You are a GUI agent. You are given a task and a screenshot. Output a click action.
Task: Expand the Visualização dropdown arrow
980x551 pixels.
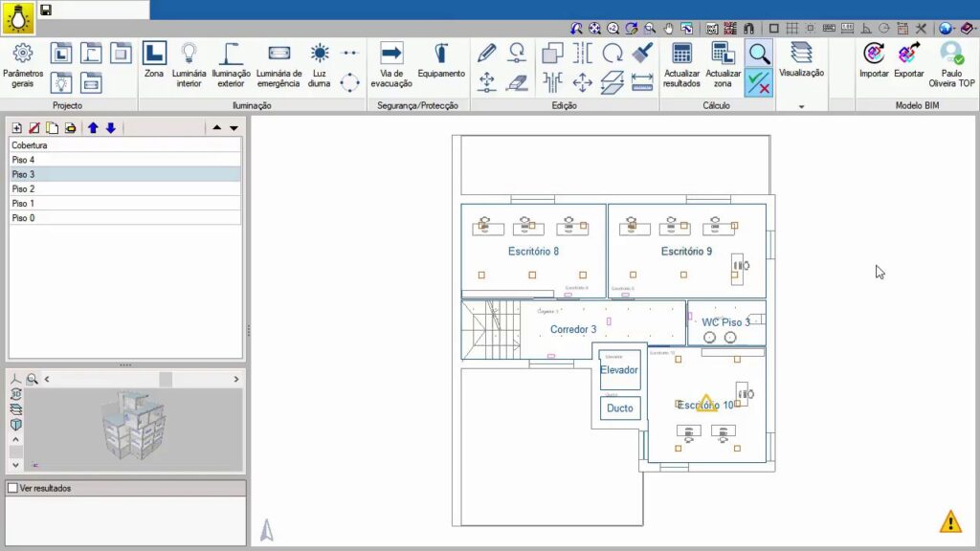801,106
